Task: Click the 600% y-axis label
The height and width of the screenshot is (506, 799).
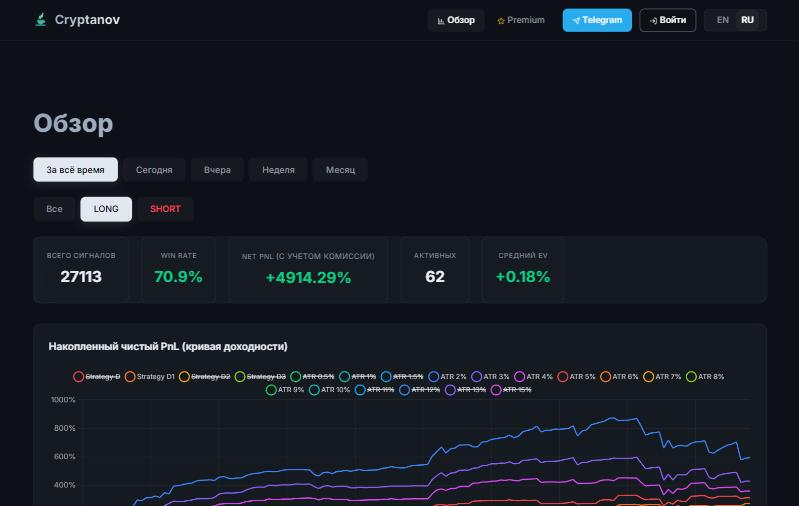Action: coord(65,457)
